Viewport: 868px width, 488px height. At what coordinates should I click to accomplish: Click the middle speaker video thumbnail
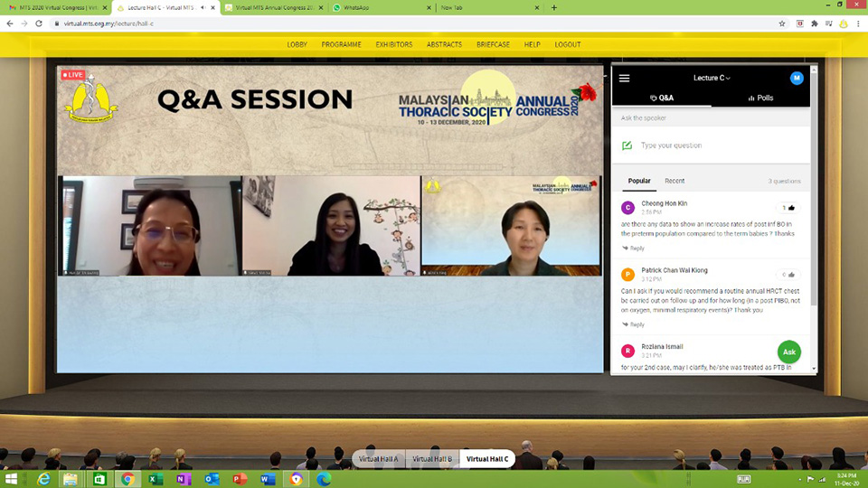pyautogui.click(x=332, y=226)
